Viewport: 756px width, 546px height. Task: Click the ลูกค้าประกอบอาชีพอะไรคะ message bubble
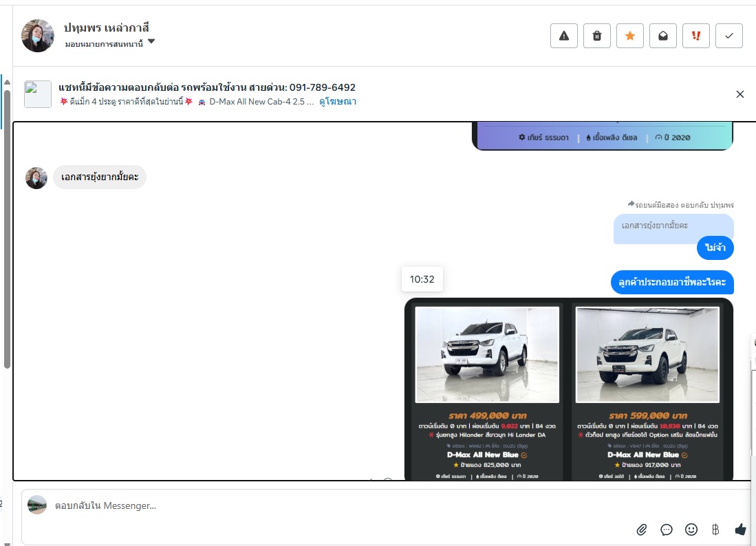[672, 283]
